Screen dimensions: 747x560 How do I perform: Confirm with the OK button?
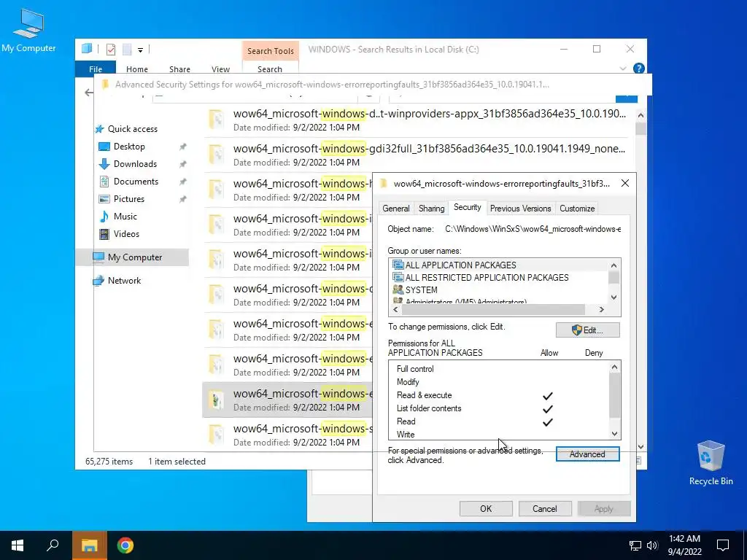coord(486,508)
